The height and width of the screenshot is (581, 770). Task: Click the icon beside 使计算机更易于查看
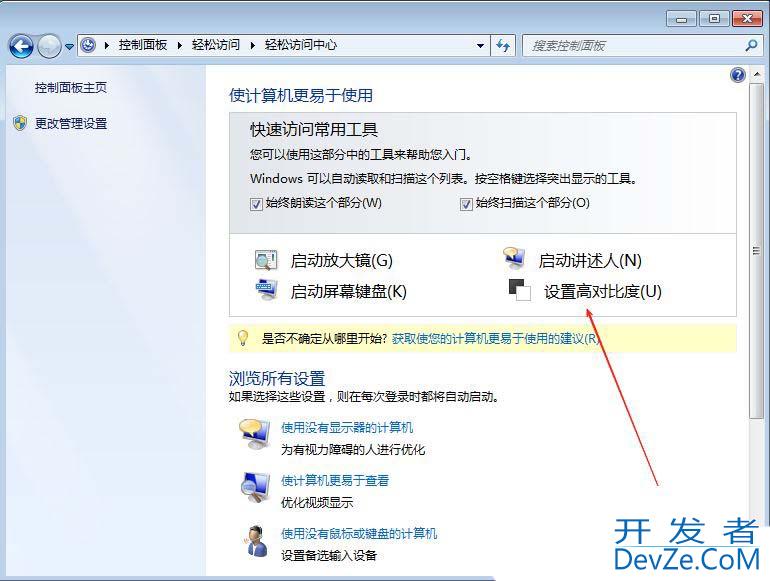[255, 487]
